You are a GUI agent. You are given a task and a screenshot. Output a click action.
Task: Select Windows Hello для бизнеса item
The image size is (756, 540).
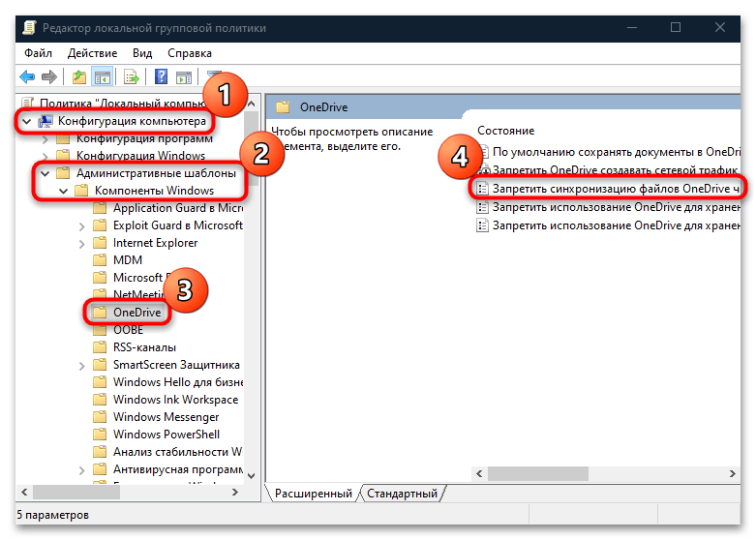pos(178,382)
